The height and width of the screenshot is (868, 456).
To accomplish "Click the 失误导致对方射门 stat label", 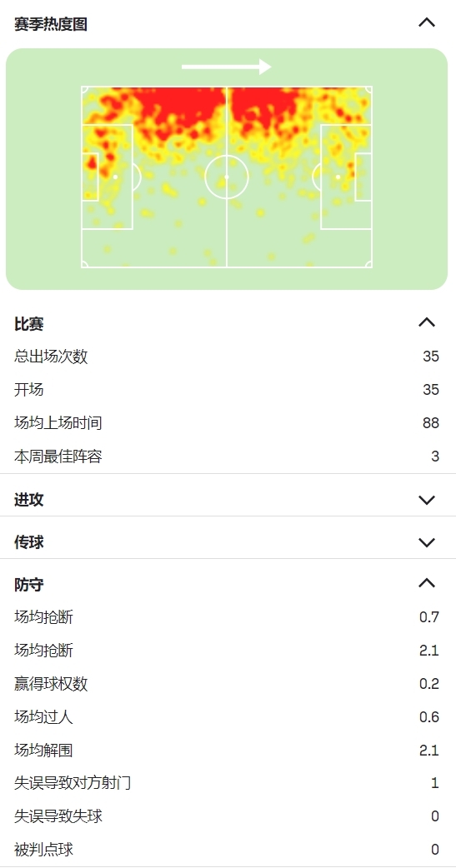I will pos(73,783).
